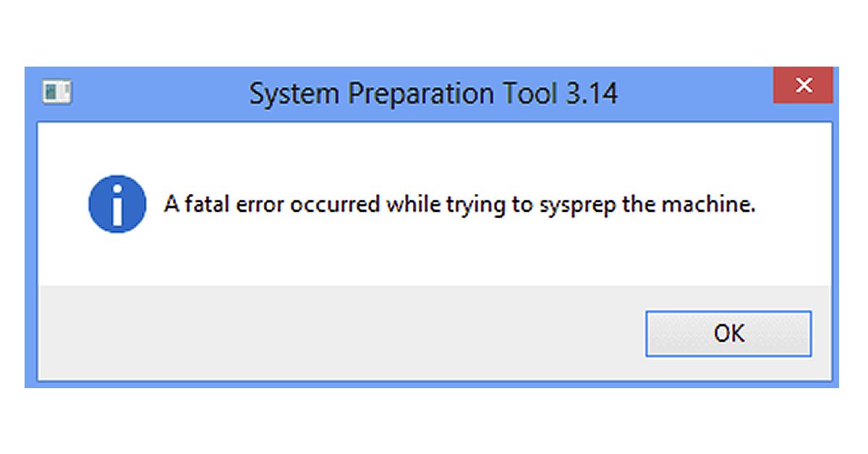
Task: Click the gray footer area left of OK
Action: point(325,333)
